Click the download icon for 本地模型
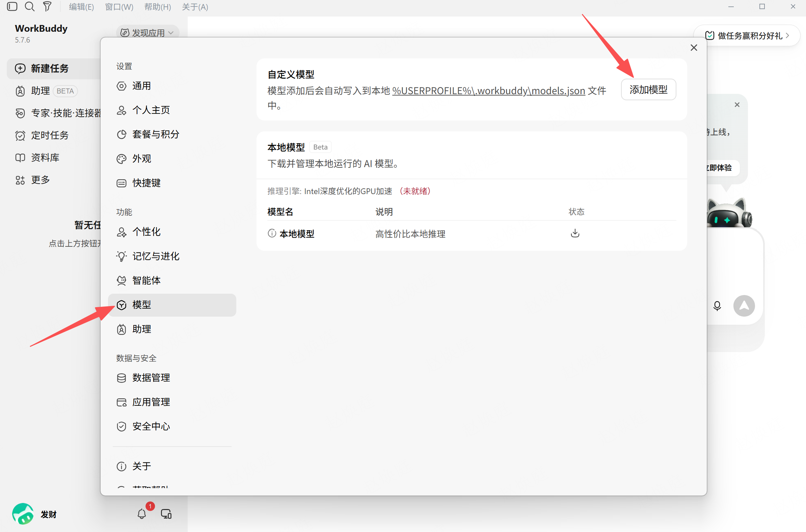The height and width of the screenshot is (532, 806). [x=575, y=234]
